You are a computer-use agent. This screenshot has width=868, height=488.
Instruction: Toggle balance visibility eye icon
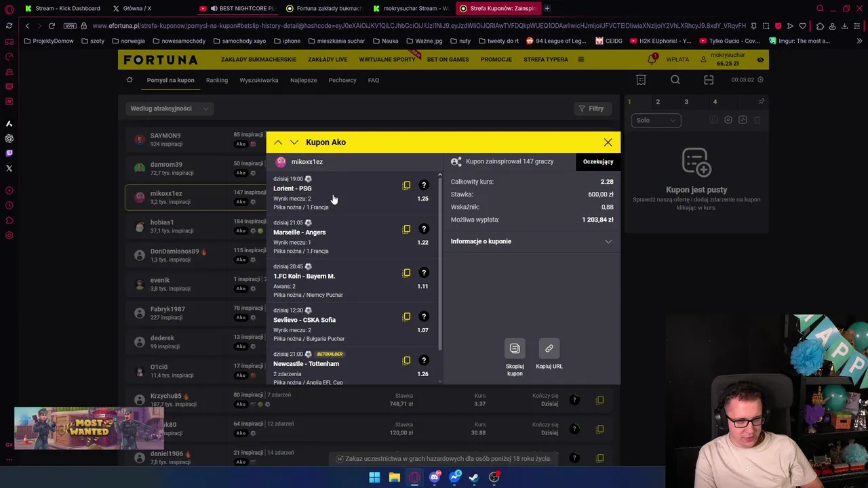(760, 60)
